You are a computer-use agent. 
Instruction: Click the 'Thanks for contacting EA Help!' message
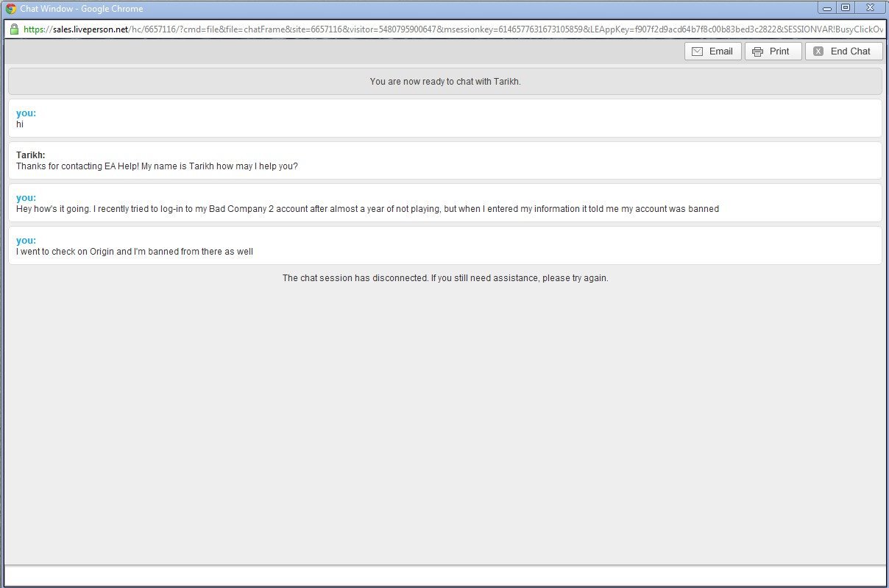coord(157,166)
